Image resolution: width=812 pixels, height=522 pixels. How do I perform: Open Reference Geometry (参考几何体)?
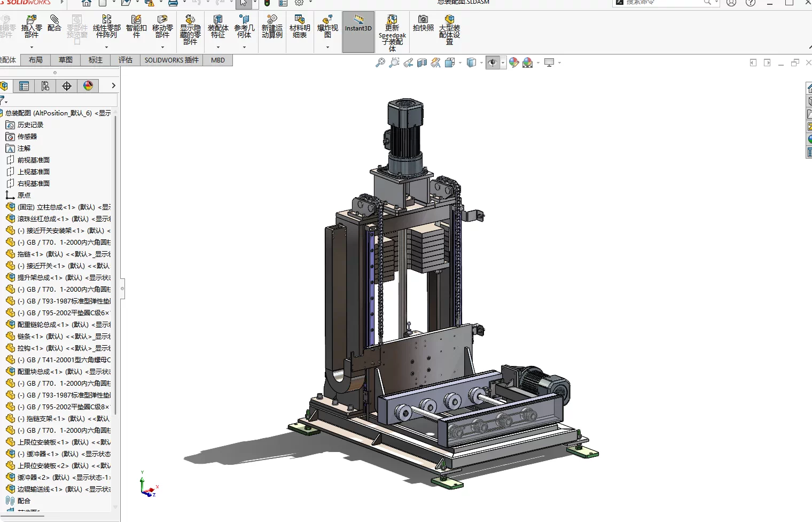[x=244, y=27]
